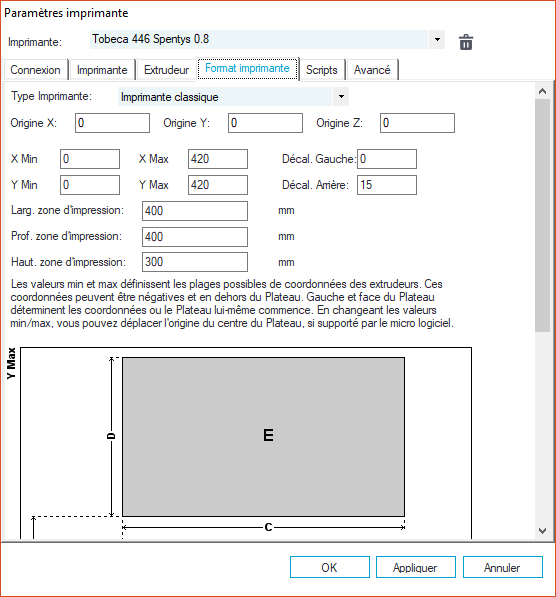
Task: Confirm settings with the OK button
Action: 330,567
